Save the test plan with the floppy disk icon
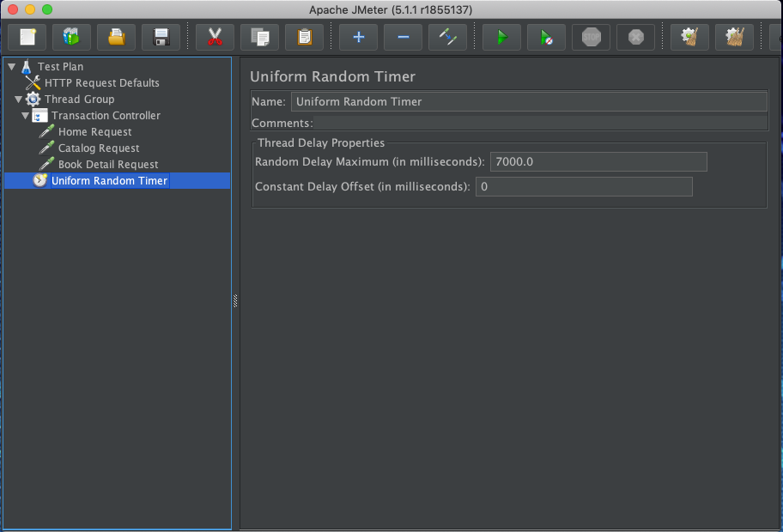The image size is (783, 532). pos(161,37)
